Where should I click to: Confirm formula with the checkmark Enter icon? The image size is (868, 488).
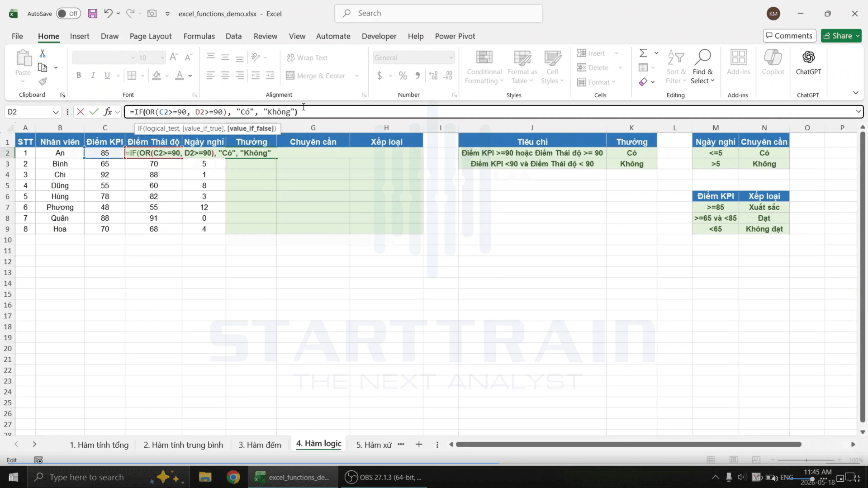[x=94, y=112]
